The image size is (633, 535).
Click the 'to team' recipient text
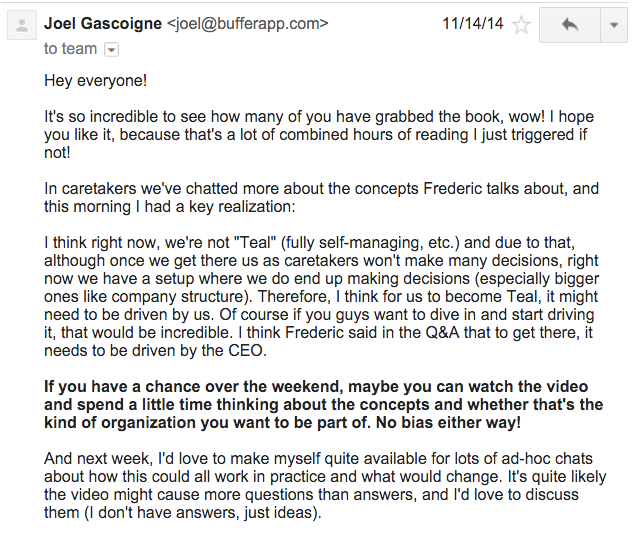point(71,49)
